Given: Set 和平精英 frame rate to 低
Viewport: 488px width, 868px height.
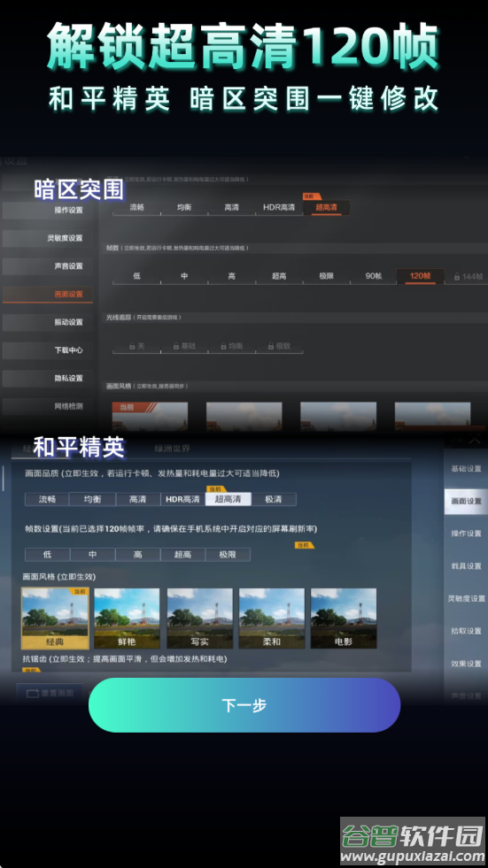Looking at the screenshot, I should (47, 555).
